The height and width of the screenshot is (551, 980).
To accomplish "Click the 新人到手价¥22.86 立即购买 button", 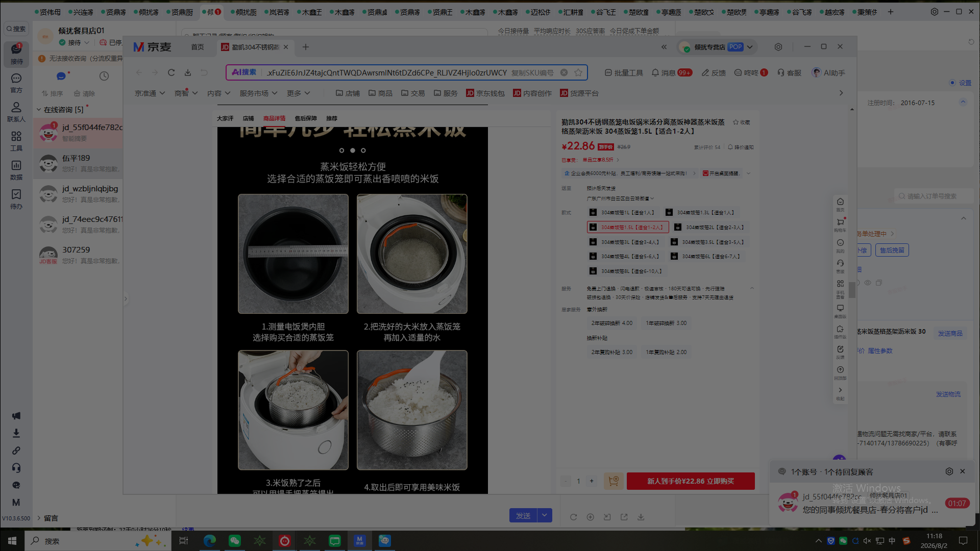I will 691,481.
